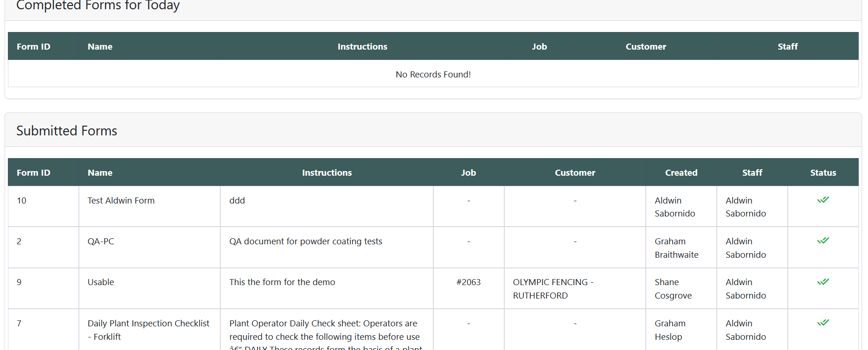This screenshot has width=868, height=350.
Task: Click job number #2063
Action: [x=468, y=282]
